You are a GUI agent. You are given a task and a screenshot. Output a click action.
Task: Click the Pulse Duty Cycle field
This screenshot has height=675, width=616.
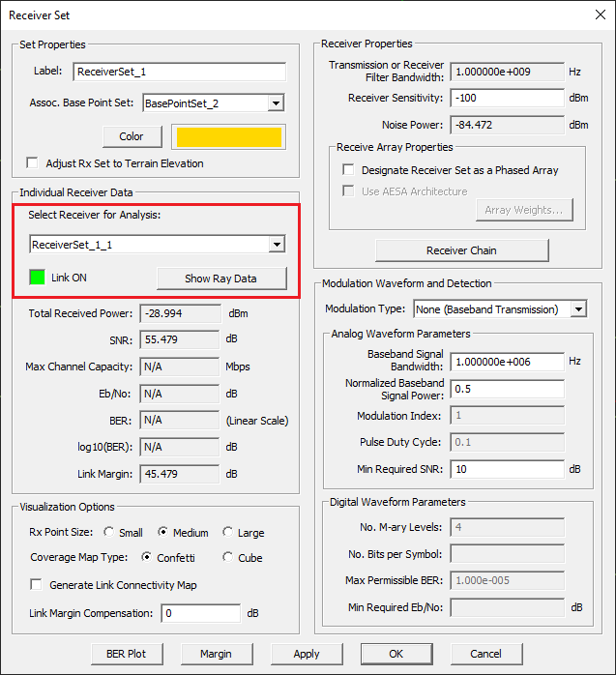pyautogui.click(x=507, y=442)
